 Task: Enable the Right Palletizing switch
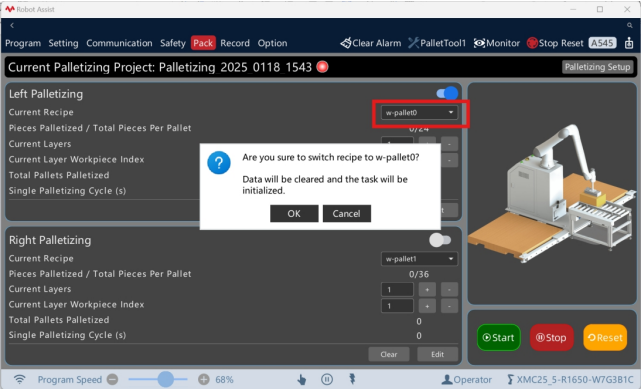[440, 240]
